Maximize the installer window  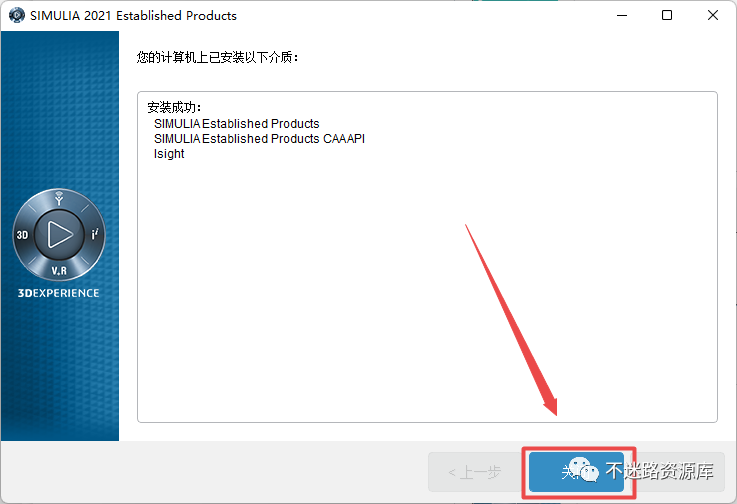(666, 16)
